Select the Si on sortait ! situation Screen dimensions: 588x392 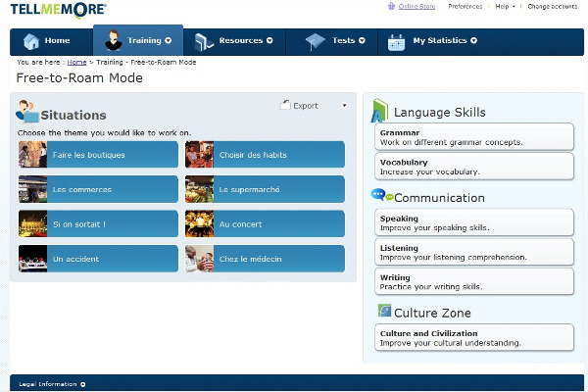98,224
